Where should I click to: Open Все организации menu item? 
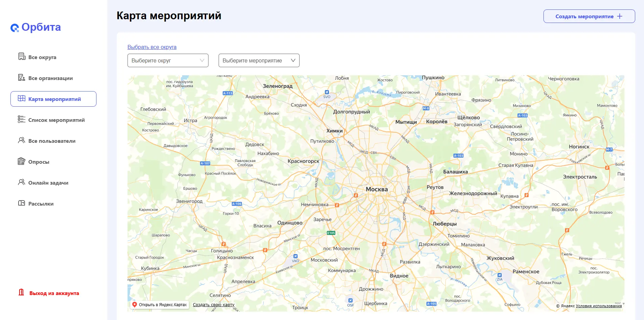coord(53,78)
